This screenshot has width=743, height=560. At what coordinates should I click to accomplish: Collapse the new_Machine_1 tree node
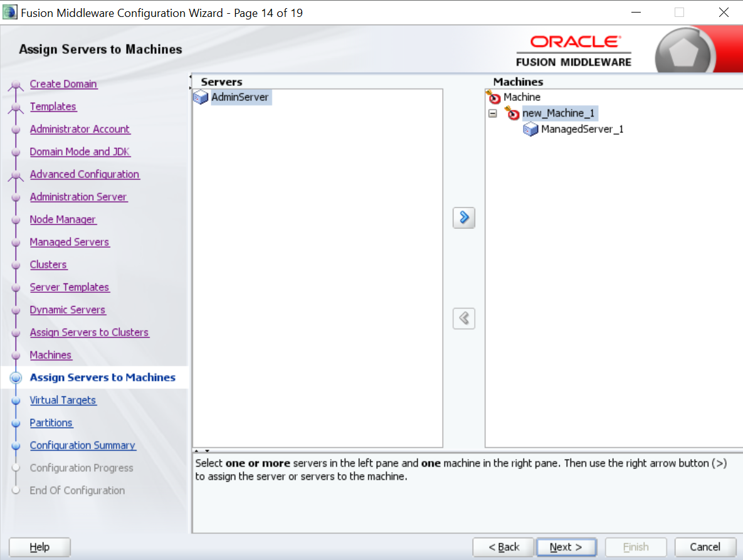pyautogui.click(x=493, y=114)
